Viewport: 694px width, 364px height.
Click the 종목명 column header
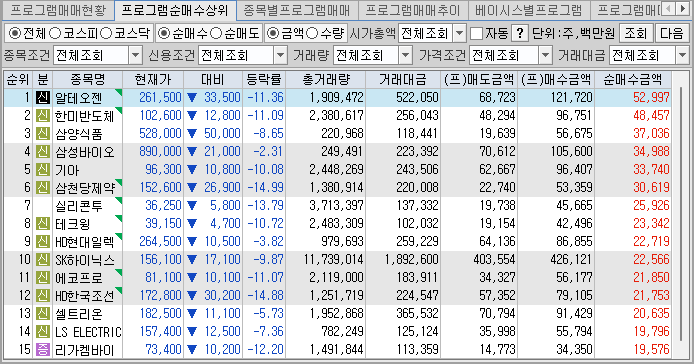point(88,80)
